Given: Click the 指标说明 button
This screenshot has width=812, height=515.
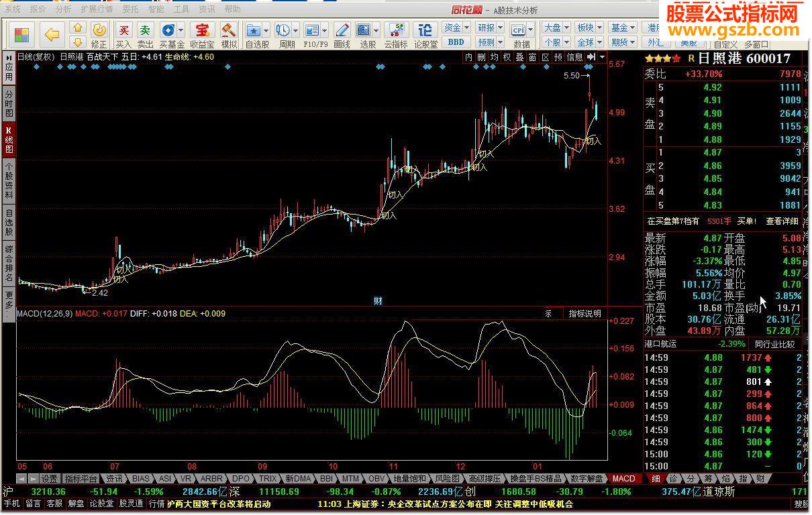Looking at the screenshot, I should (x=585, y=313).
